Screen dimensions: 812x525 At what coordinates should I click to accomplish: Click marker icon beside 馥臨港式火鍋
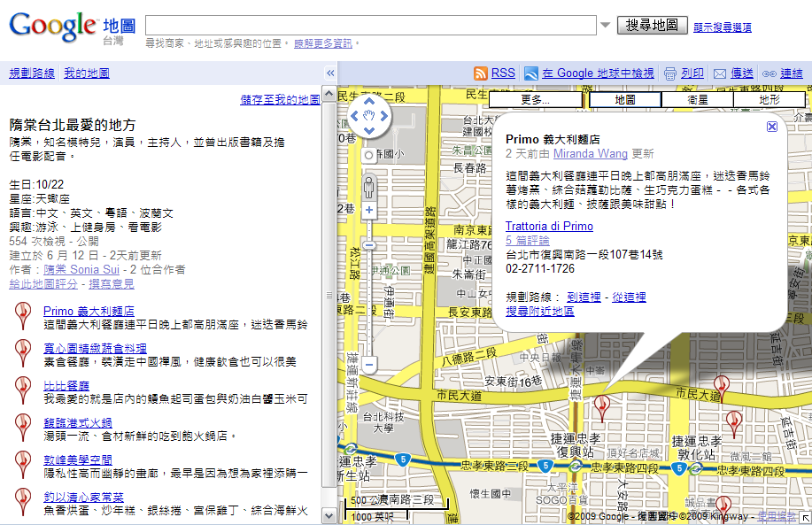coord(22,427)
